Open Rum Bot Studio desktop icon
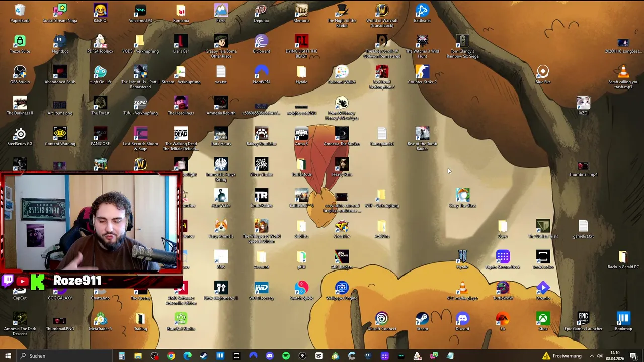Image resolution: width=644 pixels, height=362 pixels. pos(181,321)
